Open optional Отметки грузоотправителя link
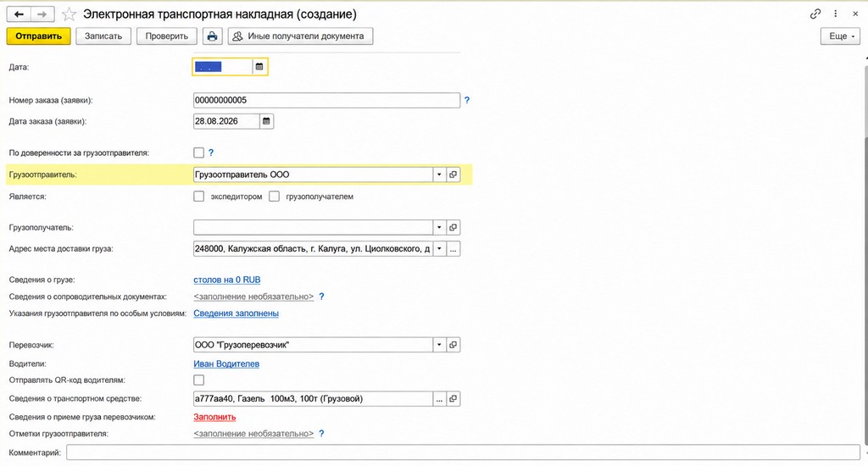The height and width of the screenshot is (466, 868). [x=253, y=434]
